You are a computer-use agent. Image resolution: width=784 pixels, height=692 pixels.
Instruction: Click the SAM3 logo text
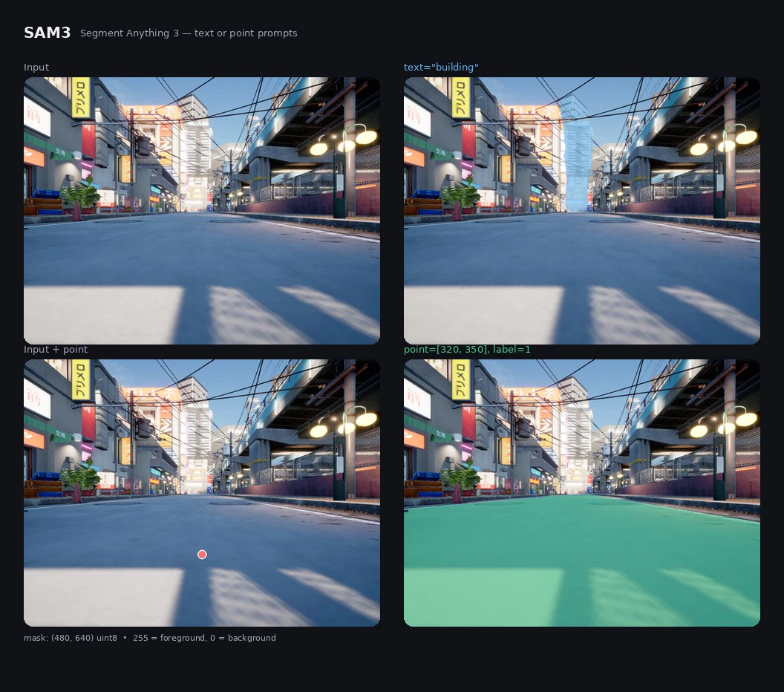pyautogui.click(x=47, y=32)
